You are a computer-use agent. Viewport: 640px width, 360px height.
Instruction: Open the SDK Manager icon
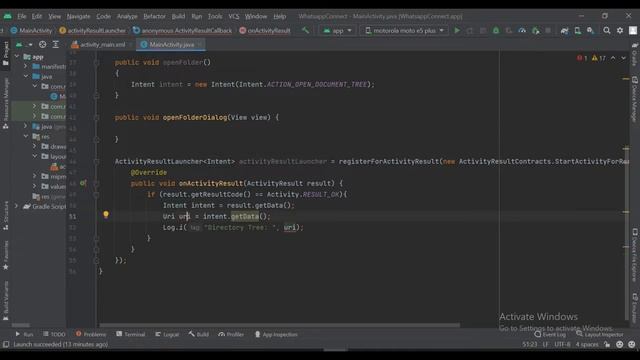click(x=590, y=30)
